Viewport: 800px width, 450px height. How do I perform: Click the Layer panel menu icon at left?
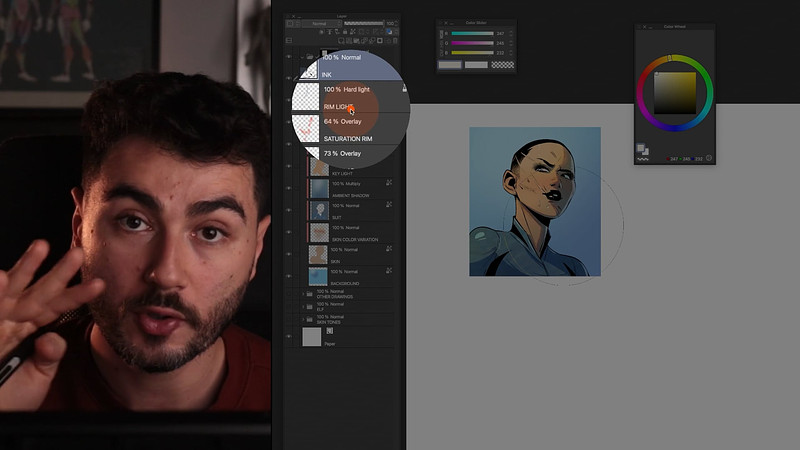[x=289, y=40]
